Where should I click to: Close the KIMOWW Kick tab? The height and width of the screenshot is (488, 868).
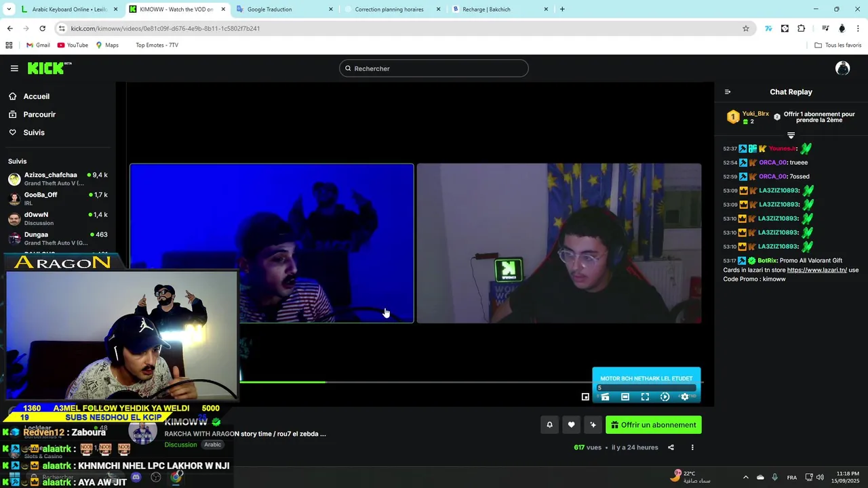[x=223, y=9]
